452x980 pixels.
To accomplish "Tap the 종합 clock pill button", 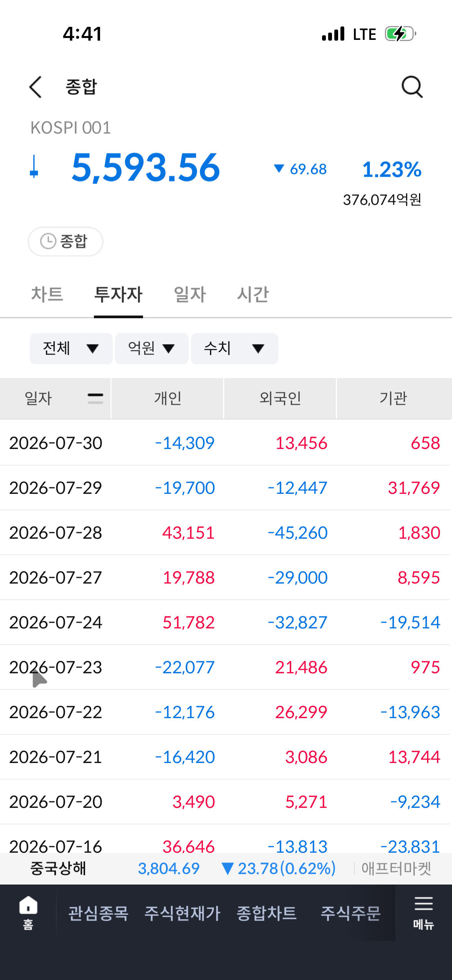I will [x=66, y=242].
